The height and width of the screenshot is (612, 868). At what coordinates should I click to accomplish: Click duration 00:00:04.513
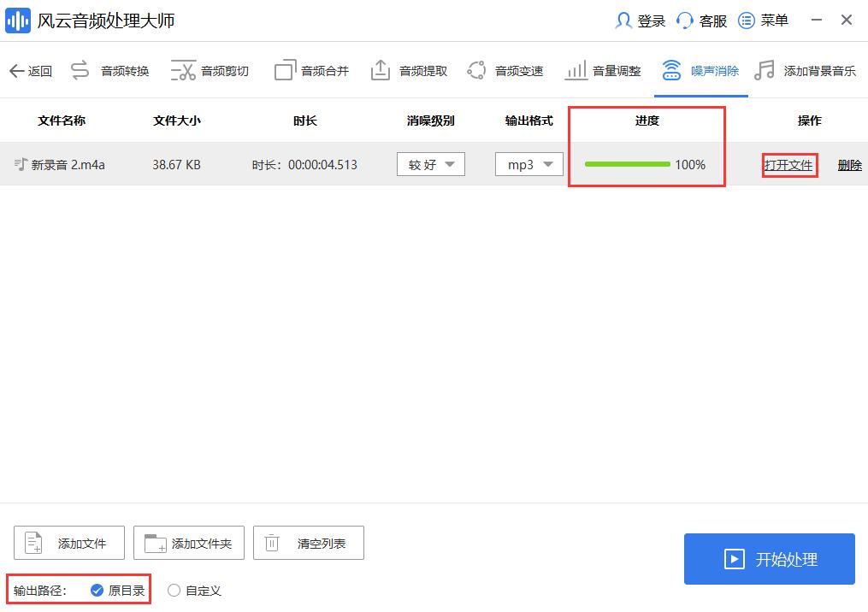[322, 164]
